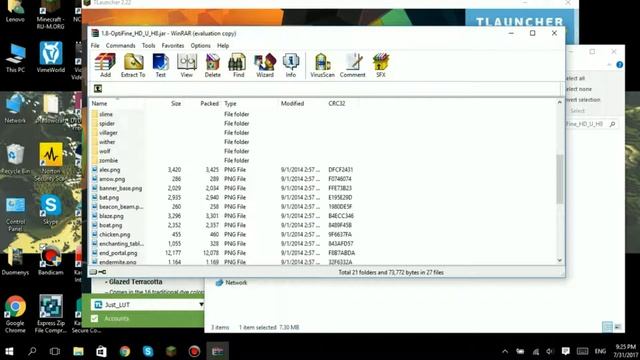Click the vertical scrollbar thumb in WinRAR

tap(560, 179)
